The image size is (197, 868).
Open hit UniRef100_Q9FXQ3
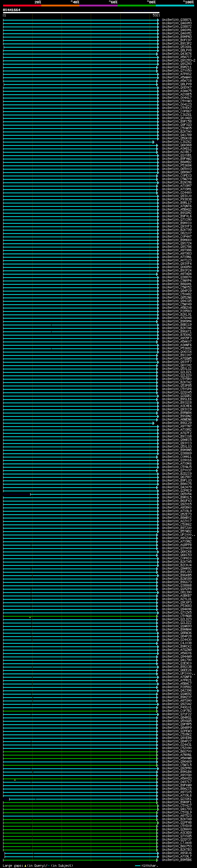click(x=176, y=125)
